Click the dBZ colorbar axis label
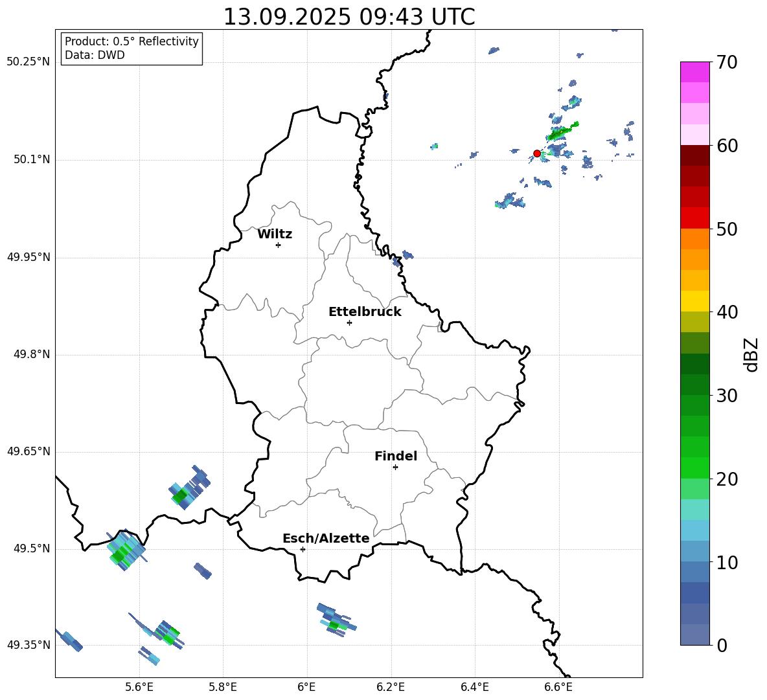The height and width of the screenshot is (700, 767). [x=751, y=354]
